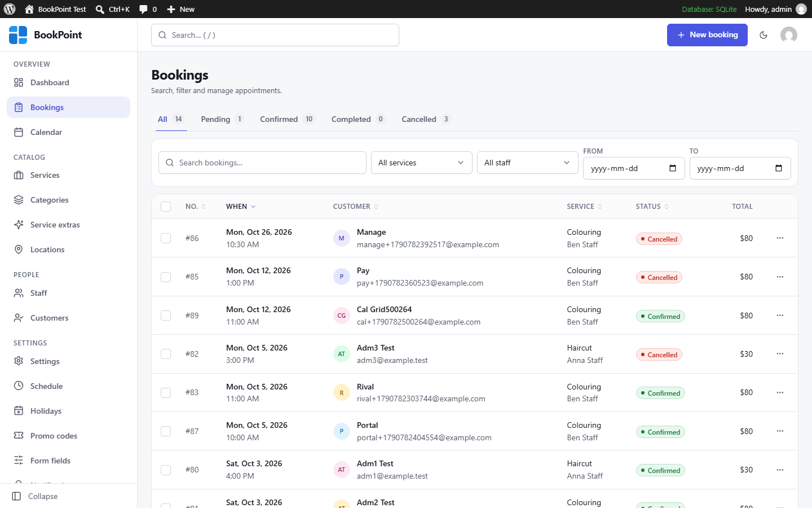Open Categories in the sidebar
812x508 pixels.
[x=68, y=200]
